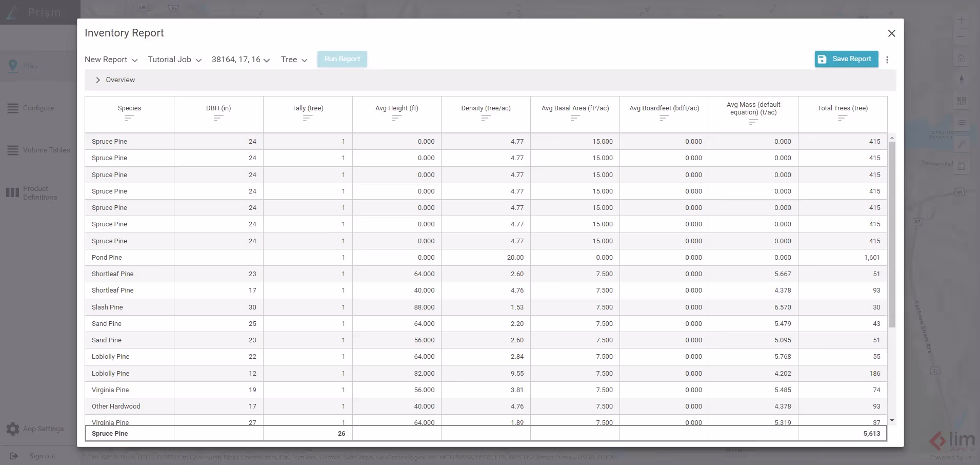Click the 9.55 density cell
The width and height of the screenshot is (980, 465).
pos(486,374)
